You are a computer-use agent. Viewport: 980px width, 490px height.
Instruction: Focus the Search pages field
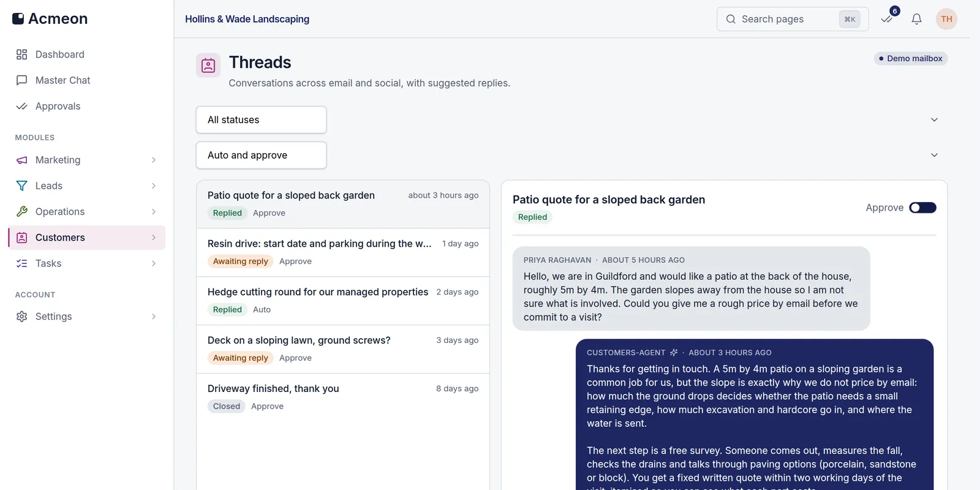[x=793, y=19]
